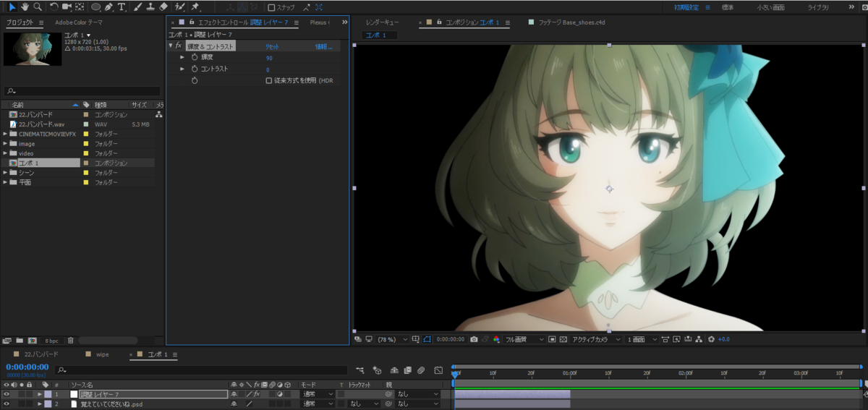Toggle region of interest icon in viewer

552,338
